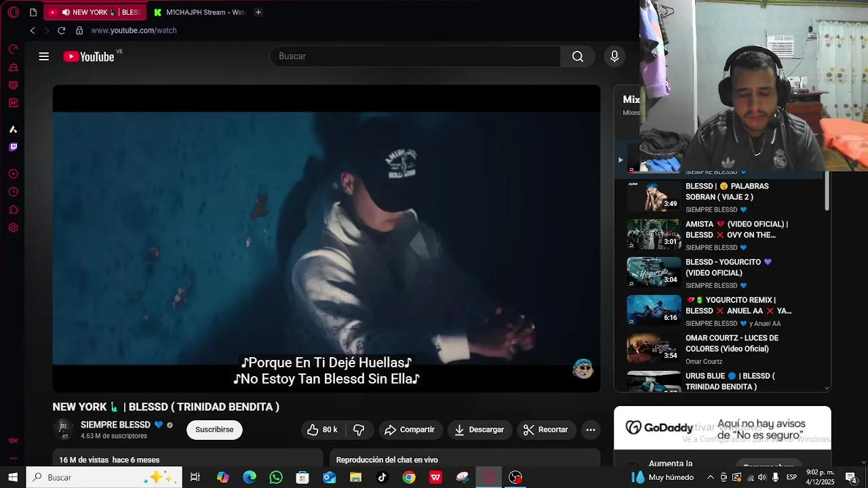The image size is (868, 488).
Task: Play YOGURCITO REMIX with Anuel AA
Action: [x=722, y=310]
